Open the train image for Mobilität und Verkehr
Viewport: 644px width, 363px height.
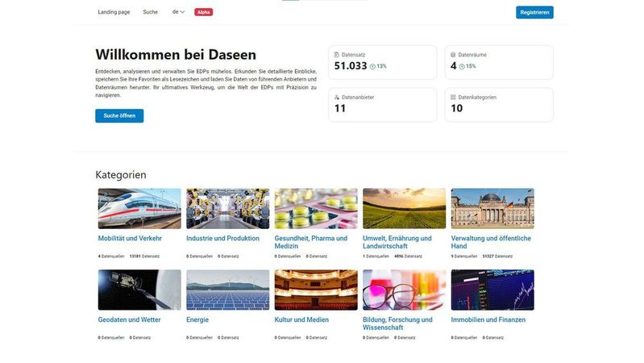point(139,208)
